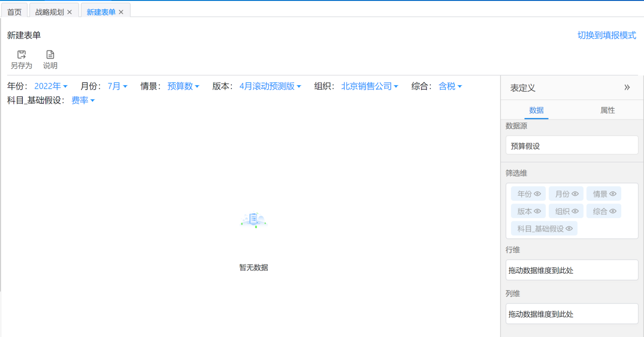This screenshot has width=644, height=337.
Task: Toggle visibility eye on 月份 filter chip
Action: point(575,194)
